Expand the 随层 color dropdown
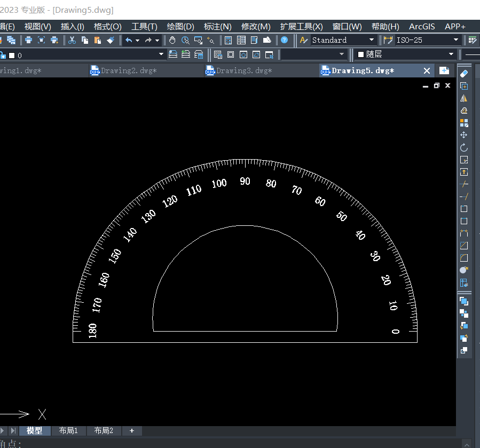The image size is (480, 448). (451, 54)
